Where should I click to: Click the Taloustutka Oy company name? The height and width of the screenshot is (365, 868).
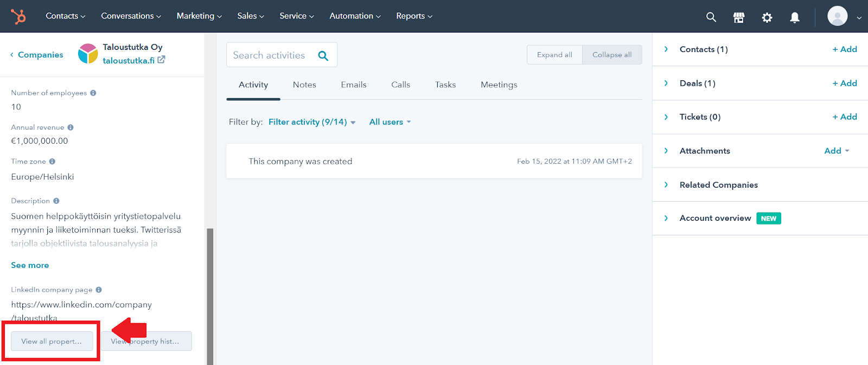[x=133, y=47]
